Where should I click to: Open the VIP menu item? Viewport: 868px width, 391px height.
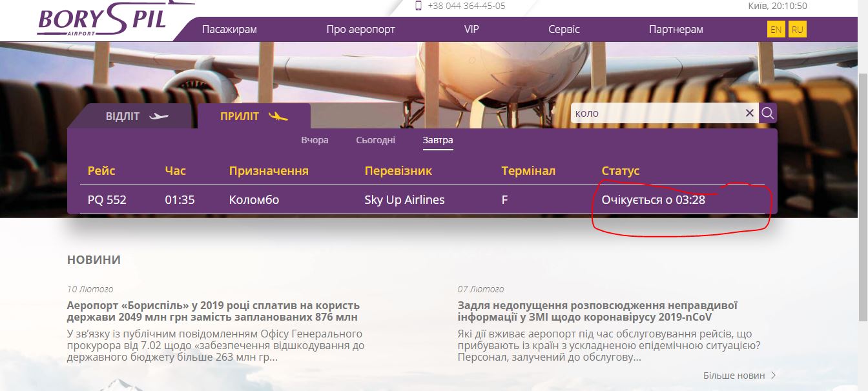coord(471,30)
